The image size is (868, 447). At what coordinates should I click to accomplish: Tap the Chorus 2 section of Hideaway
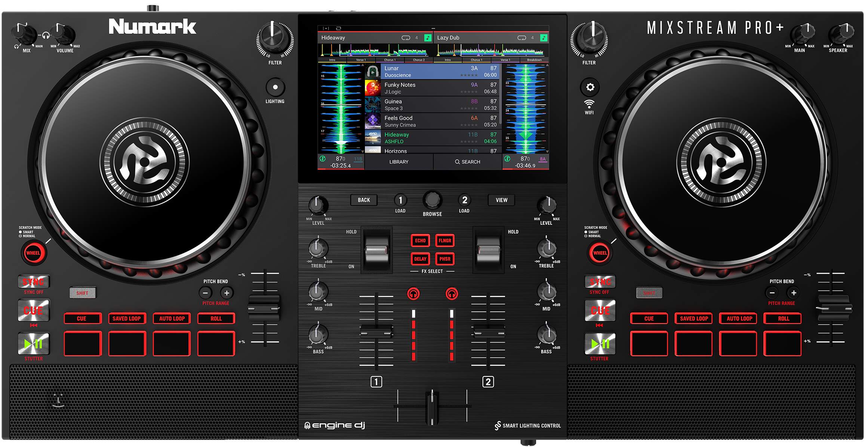pos(419,60)
